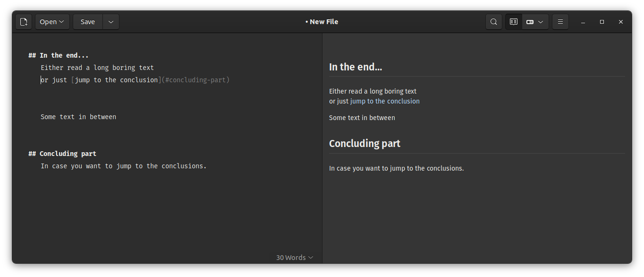Open the Save options chevron

[110, 21]
